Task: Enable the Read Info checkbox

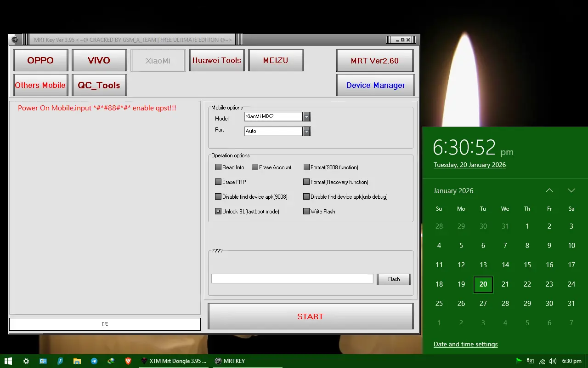Action: pyautogui.click(x=218, y=167)
